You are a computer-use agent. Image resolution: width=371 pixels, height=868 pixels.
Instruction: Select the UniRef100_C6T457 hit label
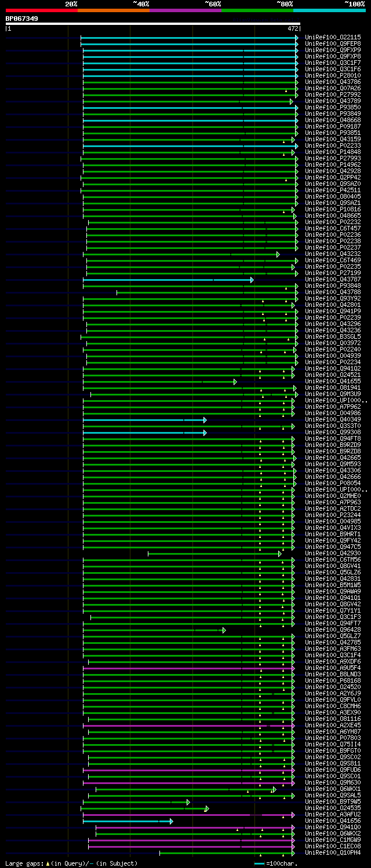333,228
